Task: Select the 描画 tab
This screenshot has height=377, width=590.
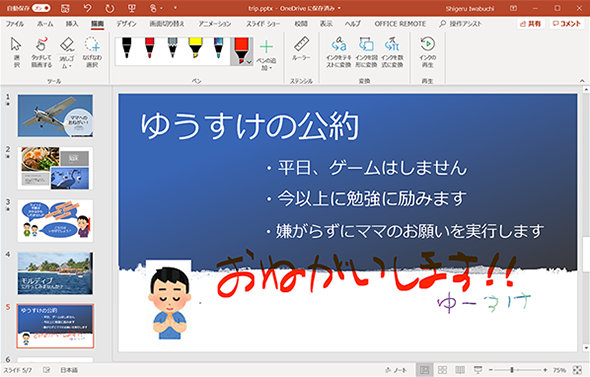Action: [97, 24]
